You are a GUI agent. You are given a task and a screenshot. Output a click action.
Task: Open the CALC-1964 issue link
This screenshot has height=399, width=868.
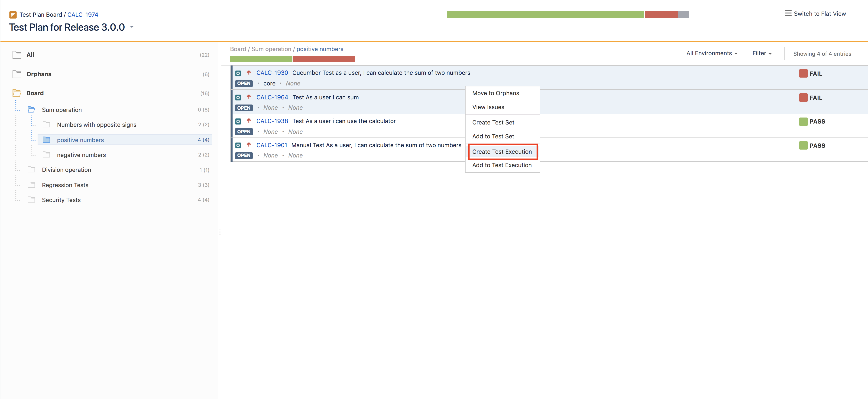pos(272,97)
